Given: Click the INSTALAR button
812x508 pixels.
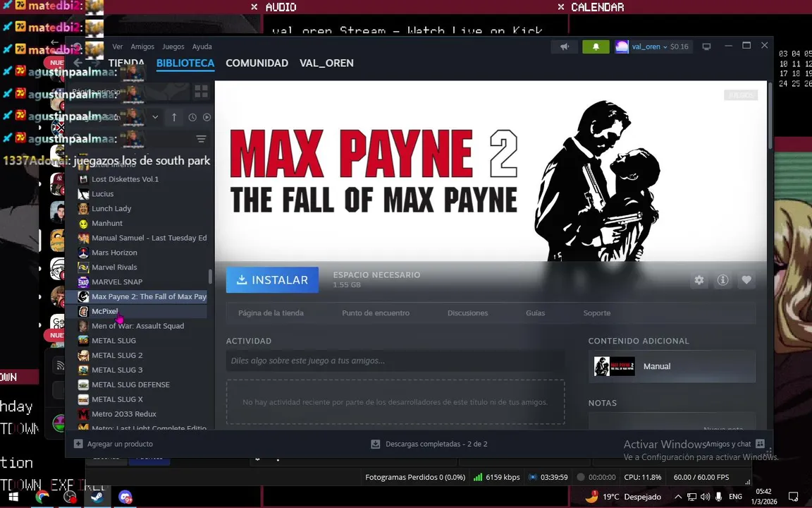Looking at the screenshot, I should point(272,280).
